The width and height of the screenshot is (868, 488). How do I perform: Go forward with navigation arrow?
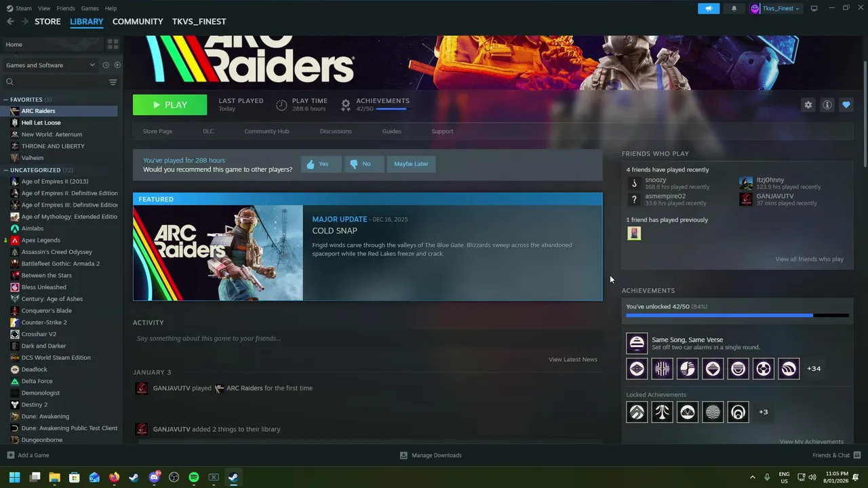(x=24, y=22)
